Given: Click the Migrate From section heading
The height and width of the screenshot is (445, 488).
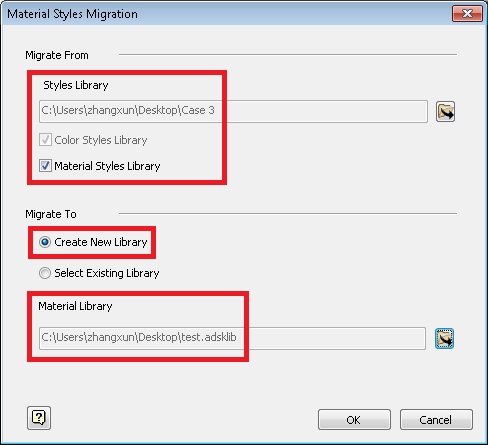Looking at the screenshot, I should pyautogui.click(x=57, y=55).
